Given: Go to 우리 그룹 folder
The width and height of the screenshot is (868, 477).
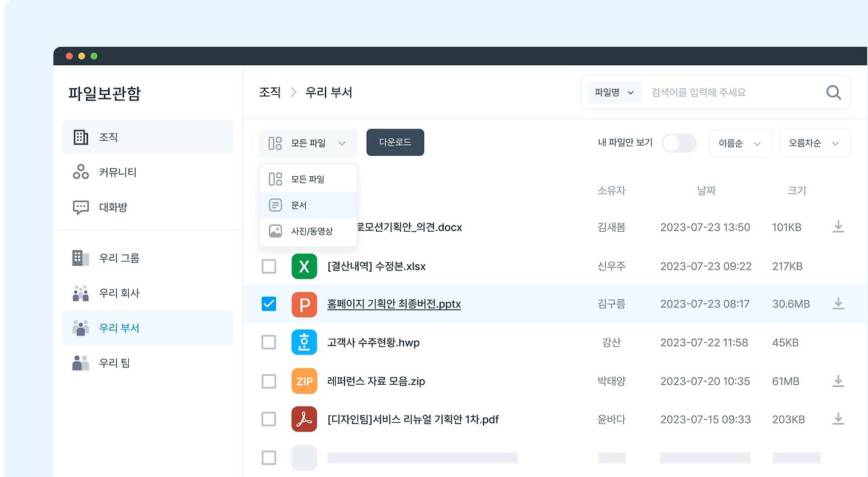Looking at the screenshot, I should pyautogui.click(x=147, y=258).
